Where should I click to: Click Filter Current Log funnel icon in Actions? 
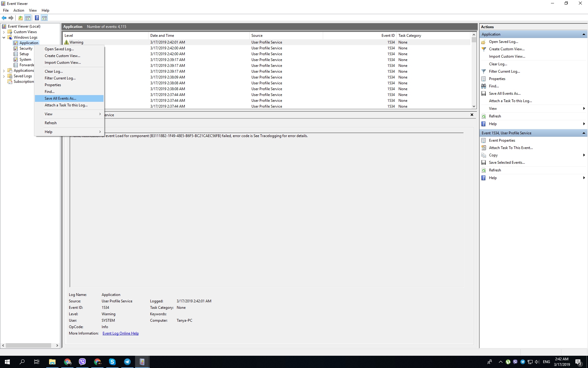coord(484,71)
